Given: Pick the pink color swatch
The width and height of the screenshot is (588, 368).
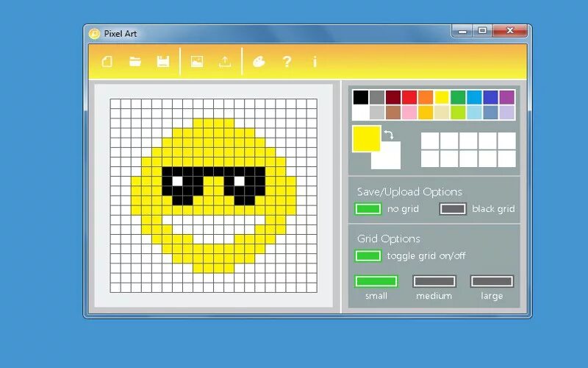Looking at the screenshot, I should (409, 113).
